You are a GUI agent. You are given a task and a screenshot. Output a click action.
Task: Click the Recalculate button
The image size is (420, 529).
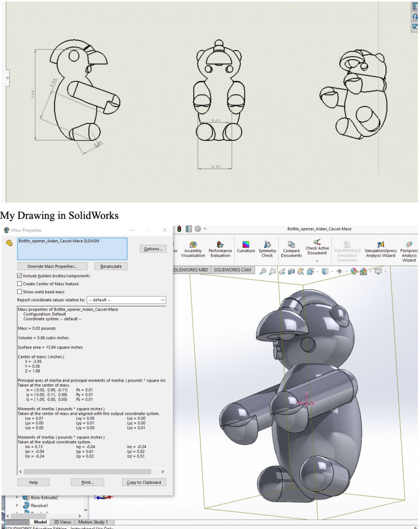tap(111, 266)
